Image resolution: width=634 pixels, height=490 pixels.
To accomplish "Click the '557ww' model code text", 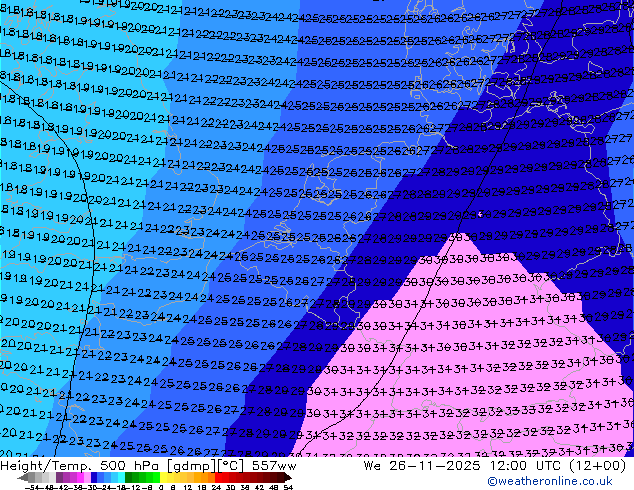I will pyautogui.click(x=274, y=466).
